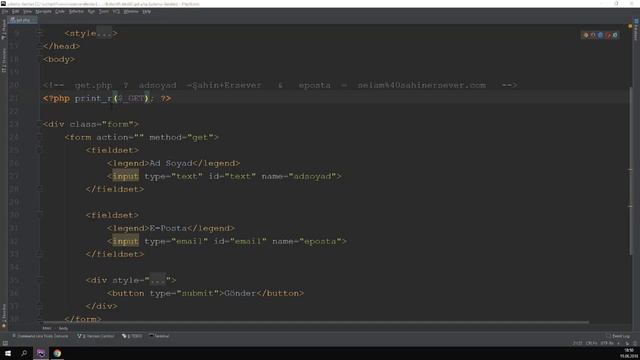Open the Favorites tool window sidebar
This screenshot has height=360, width=640.
pos(4,316)
